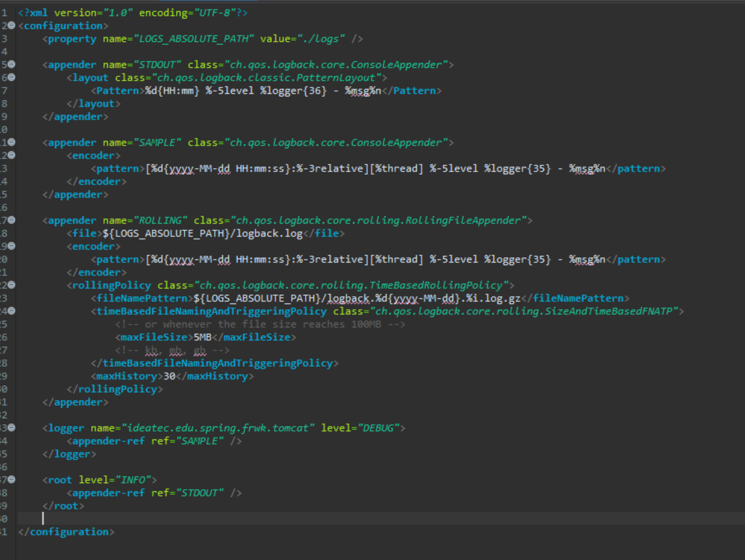The width and height of the screenshot is (745, 560).
Task: Click the root level value "INFO"
Action: click(133, 480)
